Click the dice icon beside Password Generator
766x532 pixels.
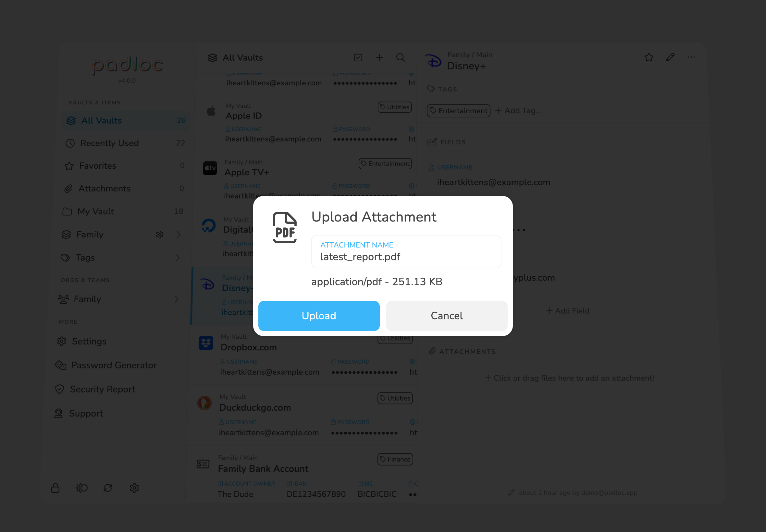(x=60, y=365)
